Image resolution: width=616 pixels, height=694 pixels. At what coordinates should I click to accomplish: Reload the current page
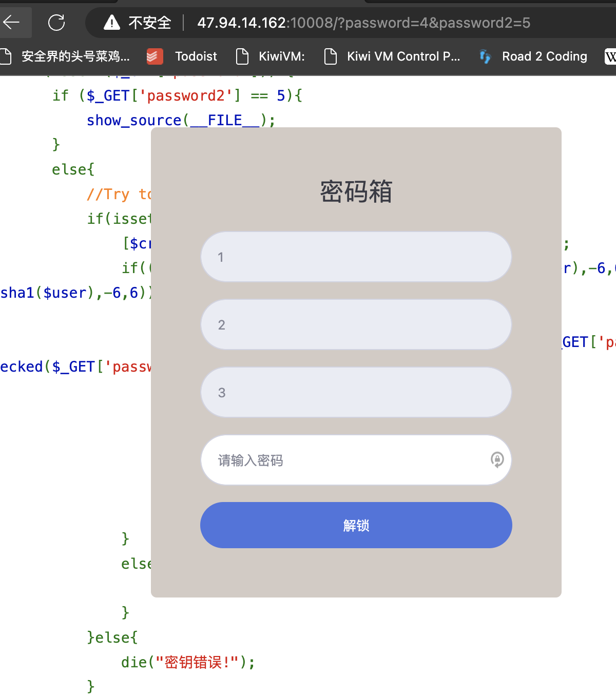56,22
